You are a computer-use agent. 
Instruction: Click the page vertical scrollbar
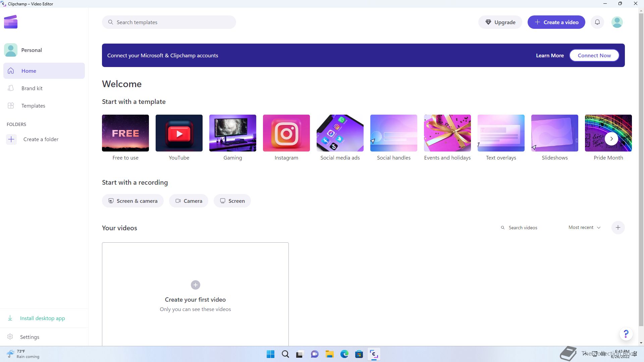pos(641,170)
